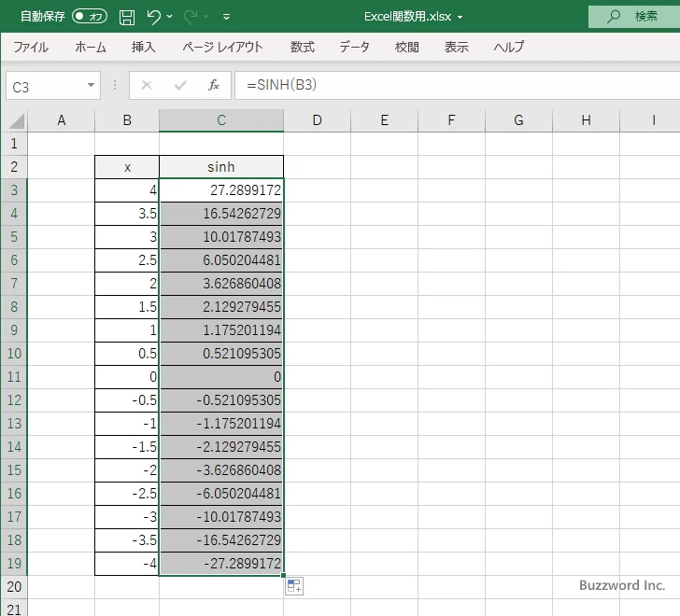Toggle the AutoSave (自動保存) switch

[x=90, y=17]
